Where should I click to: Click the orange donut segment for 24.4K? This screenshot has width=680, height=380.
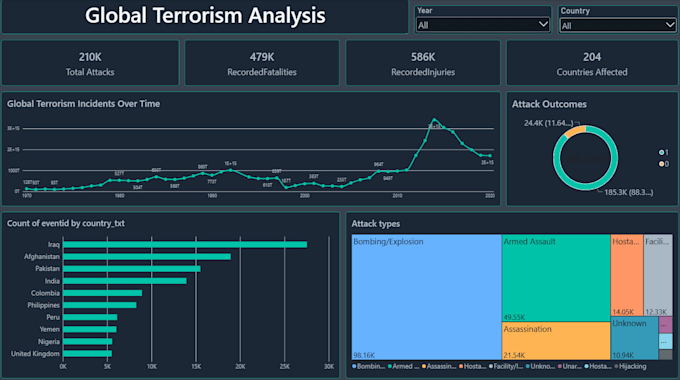[x=575, y=131]
